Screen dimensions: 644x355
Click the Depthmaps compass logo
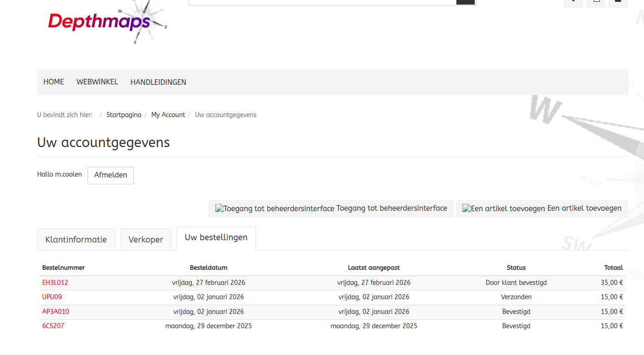coord(107,22)
